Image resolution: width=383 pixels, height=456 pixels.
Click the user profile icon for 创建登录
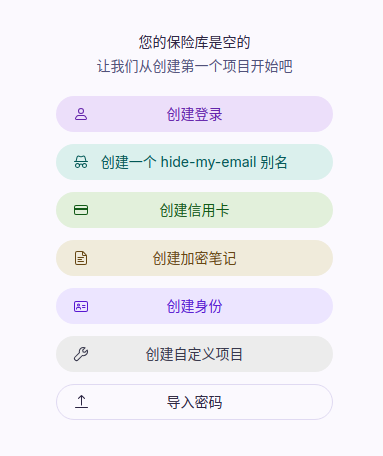[81, 114]
